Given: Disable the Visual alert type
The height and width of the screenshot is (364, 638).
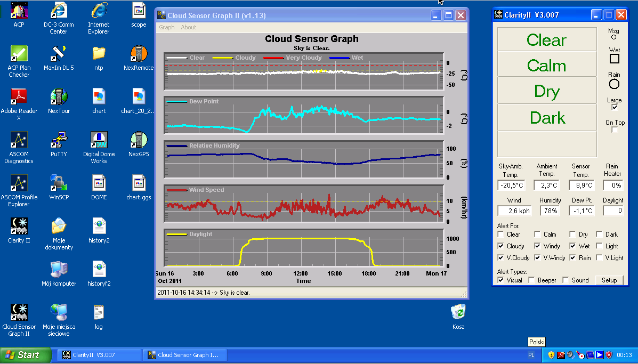Looking at the screenshot, I should coord(501,280).
